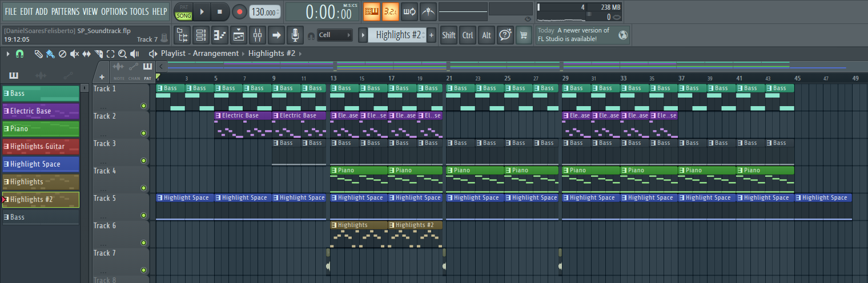Select the Slip tool
Screen dimensions: 868x283
(87, 54)
